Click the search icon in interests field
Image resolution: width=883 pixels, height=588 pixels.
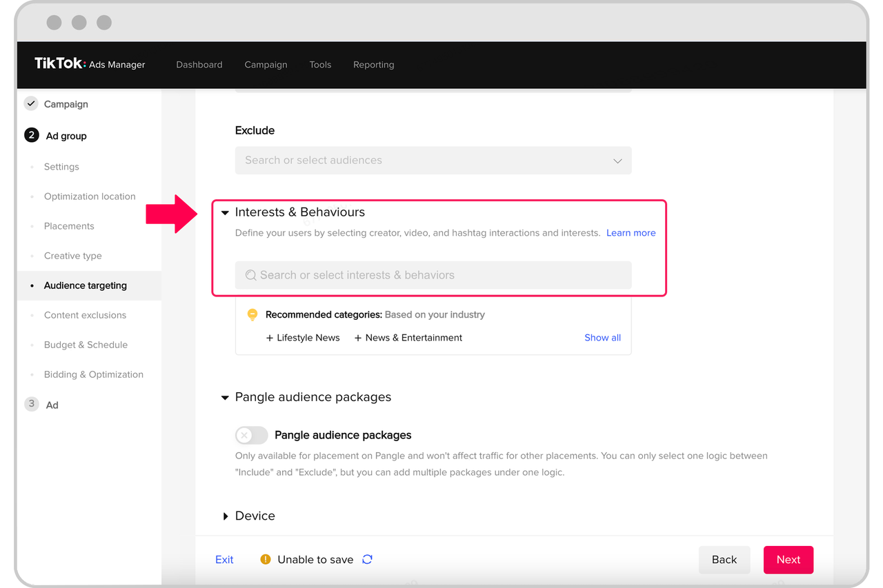tap(250, 275)
